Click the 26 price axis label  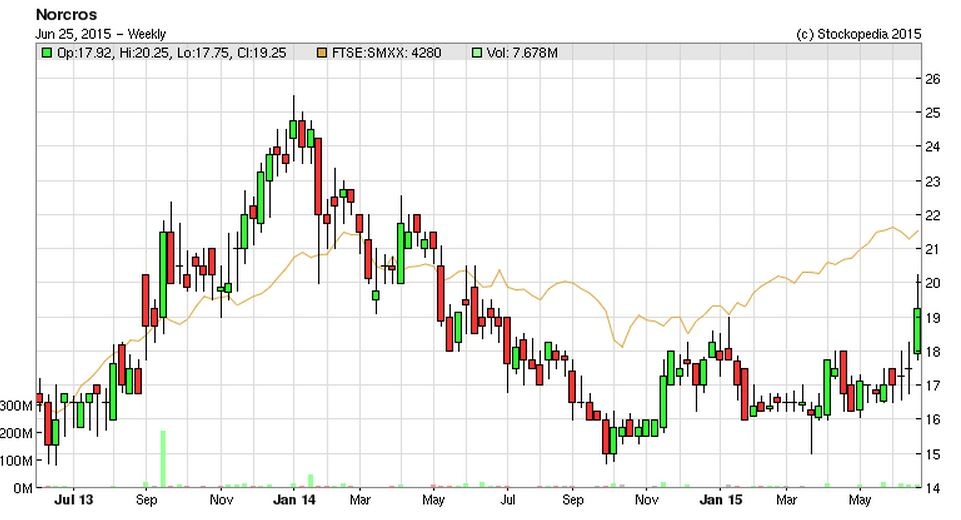(x=932, y=78)
